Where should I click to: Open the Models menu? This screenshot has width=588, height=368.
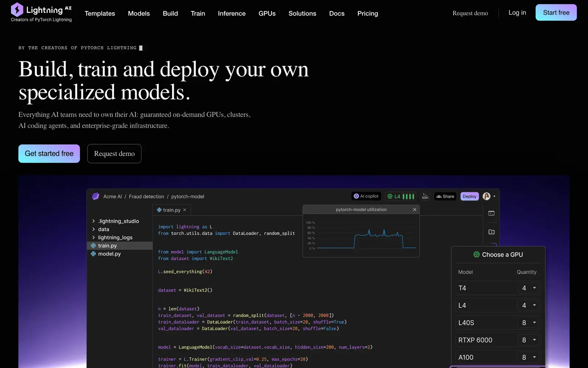tap(139, 13)
